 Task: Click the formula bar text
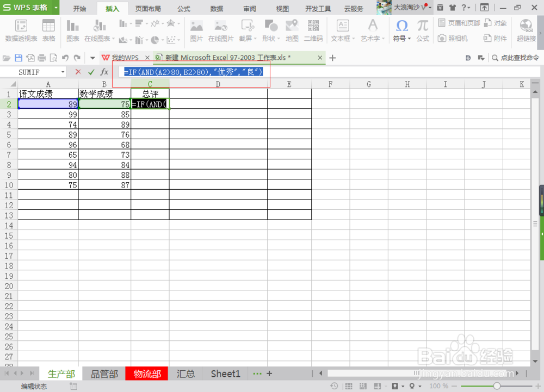pos(193,72)
